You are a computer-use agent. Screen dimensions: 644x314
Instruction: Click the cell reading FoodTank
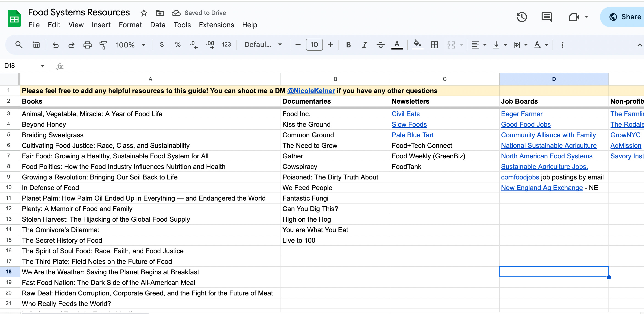pos(445,166)
